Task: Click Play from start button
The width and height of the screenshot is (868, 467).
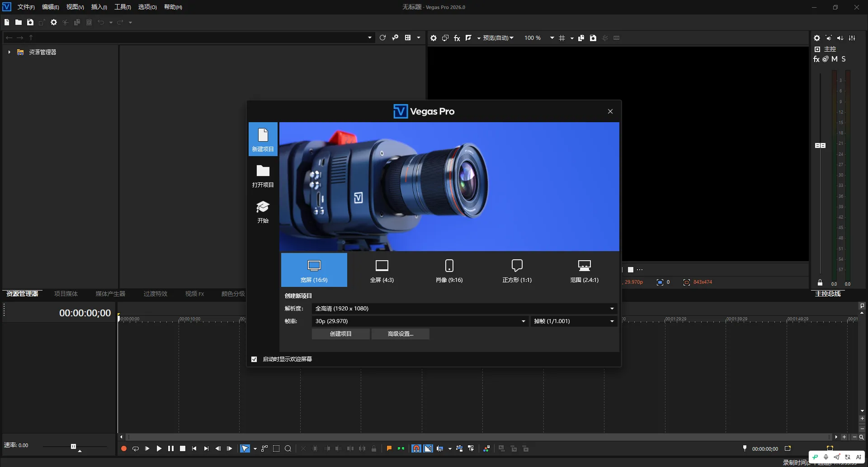Action: [x=147, y=448]
